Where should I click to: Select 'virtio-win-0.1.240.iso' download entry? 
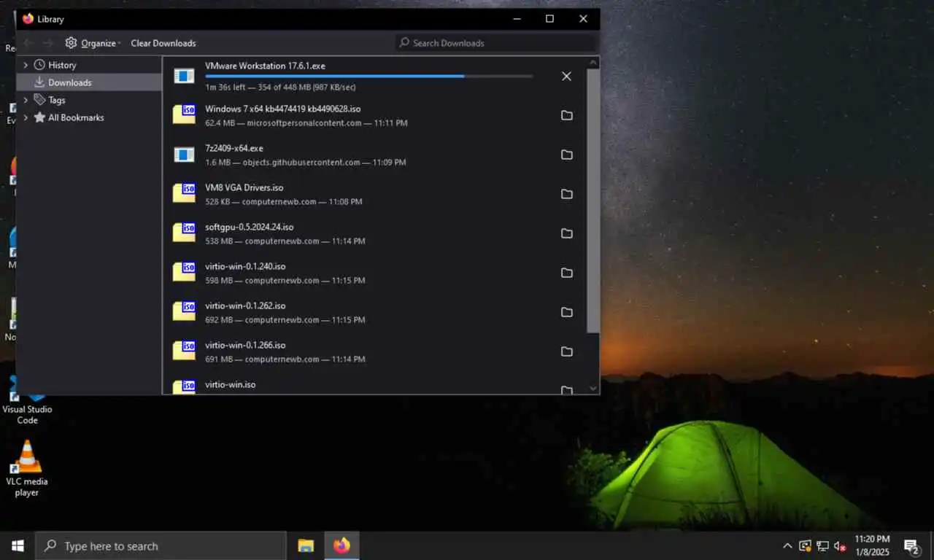click(374, 273)
